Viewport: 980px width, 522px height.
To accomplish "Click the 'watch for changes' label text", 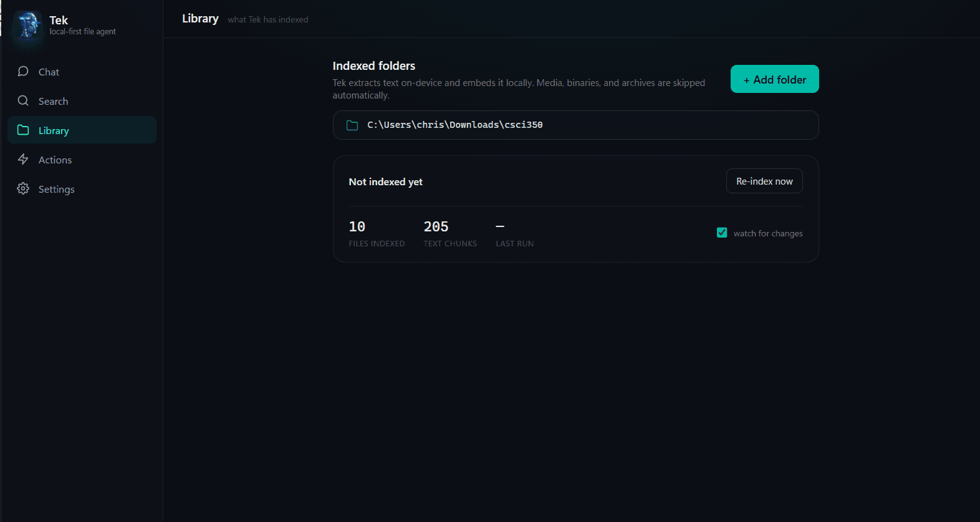I will tap(768, 233).
